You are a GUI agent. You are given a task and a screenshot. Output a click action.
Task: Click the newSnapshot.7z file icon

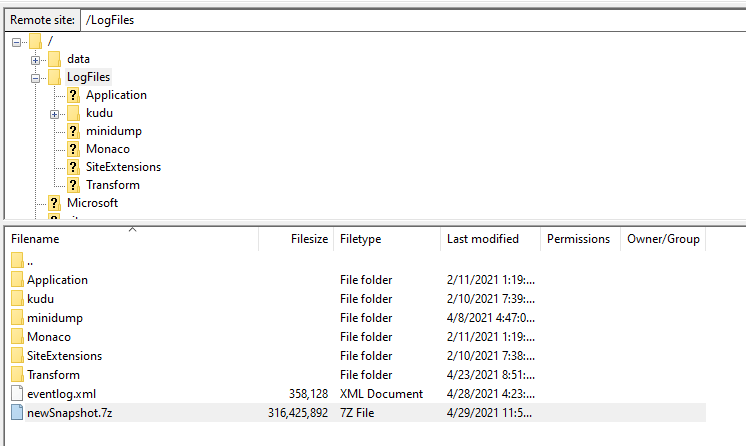click(x=17, y=412)
